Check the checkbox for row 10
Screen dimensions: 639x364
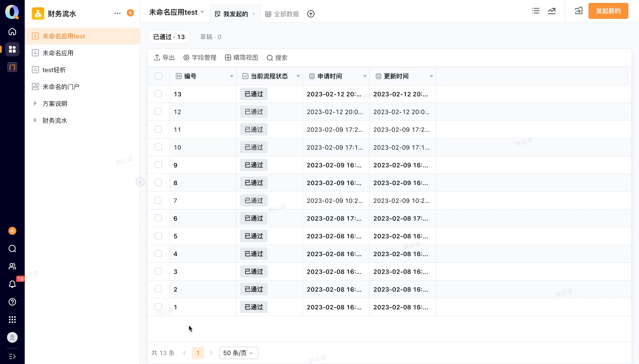[158, 147]
